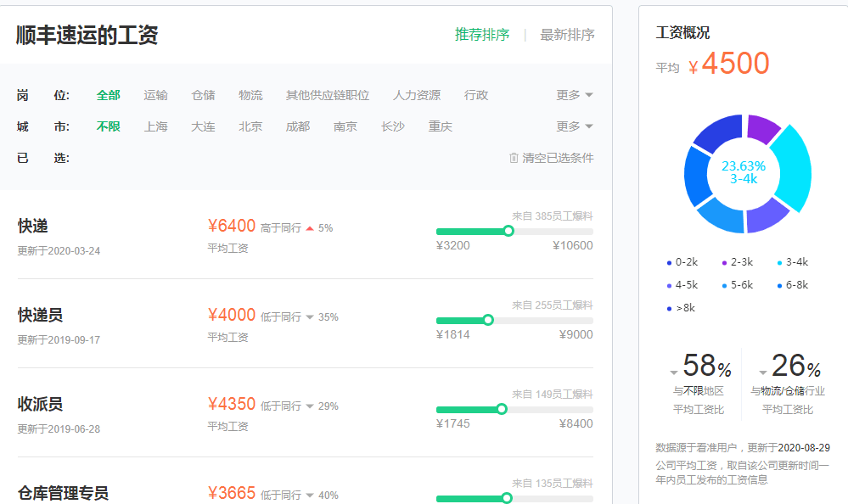The width and height of the screenshot is (848, 504).
Task: Click the ¥4350 average salary value
Action: [x=232, y=404]
